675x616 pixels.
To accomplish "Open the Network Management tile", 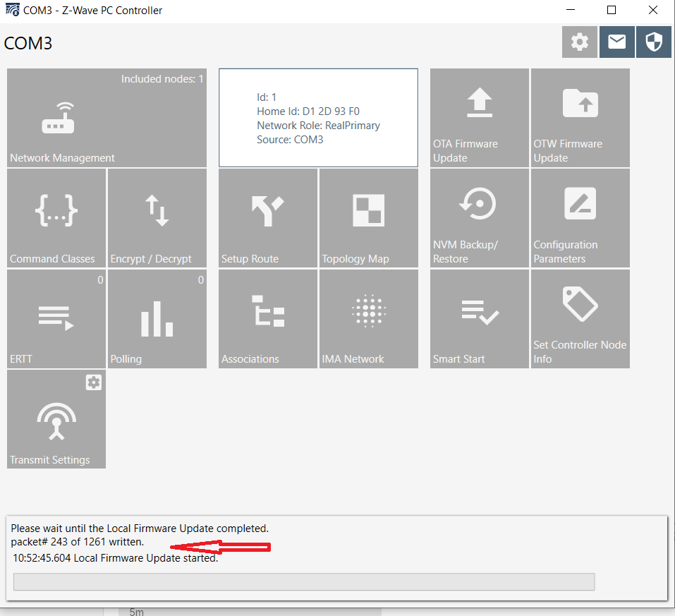I will point(107,118).
